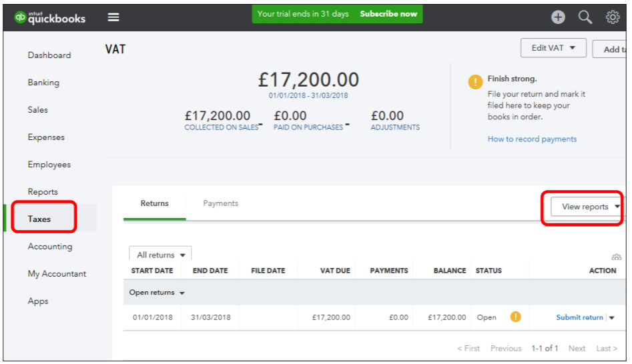
Task: Open the search magnifier icon
Action: [585, 17]
